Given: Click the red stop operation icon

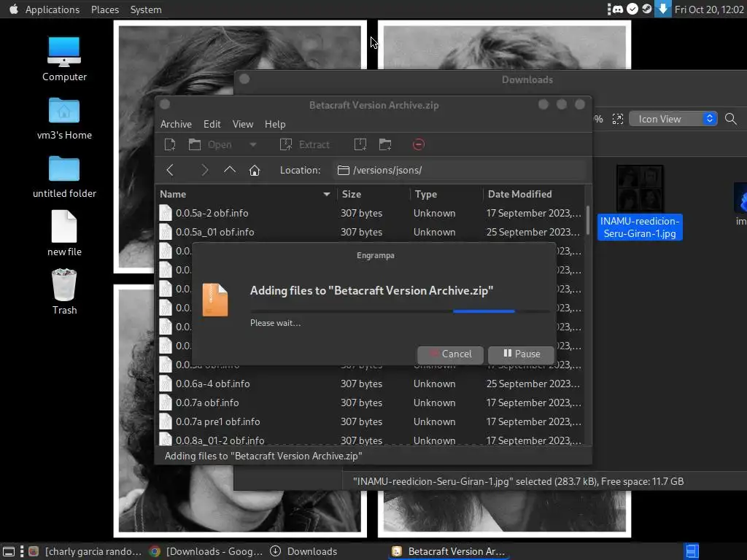Looking at the screenshot, I should point(418,144).
